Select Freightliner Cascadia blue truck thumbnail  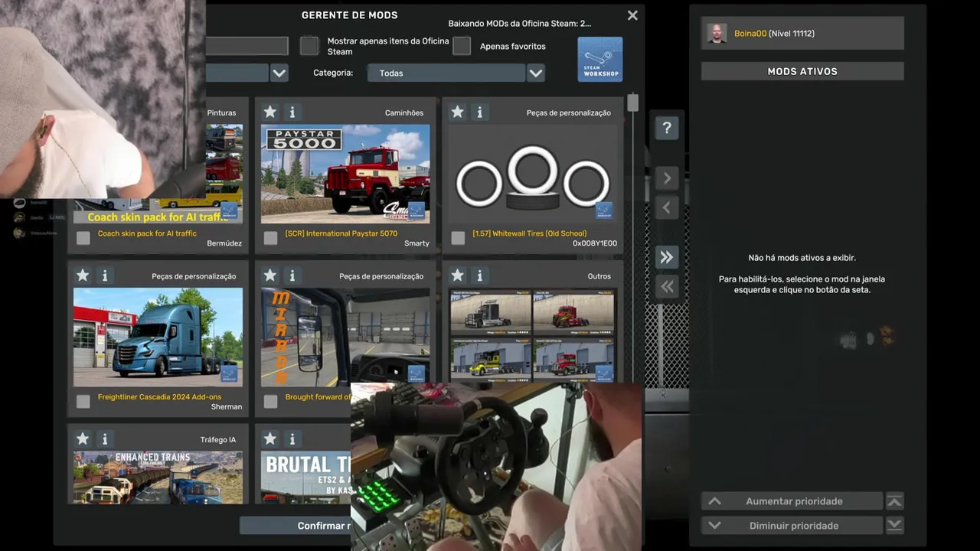coord(158,337)
